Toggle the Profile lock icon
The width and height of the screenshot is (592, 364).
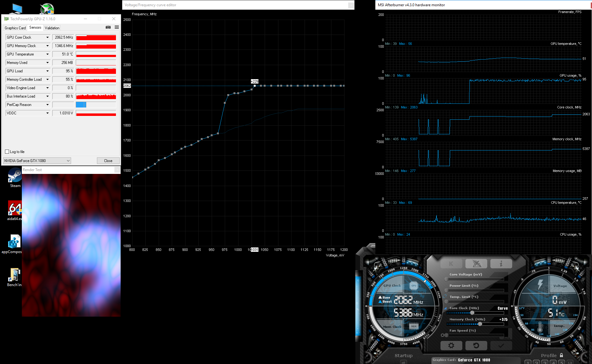(561, 355)
